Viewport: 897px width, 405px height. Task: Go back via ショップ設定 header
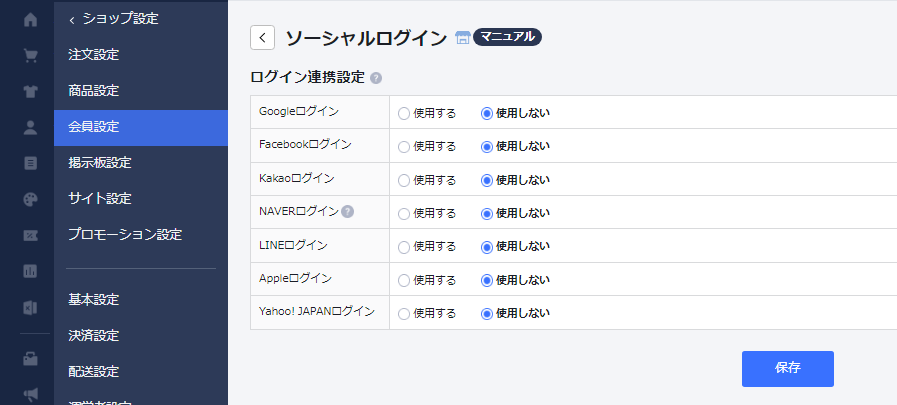114,19
